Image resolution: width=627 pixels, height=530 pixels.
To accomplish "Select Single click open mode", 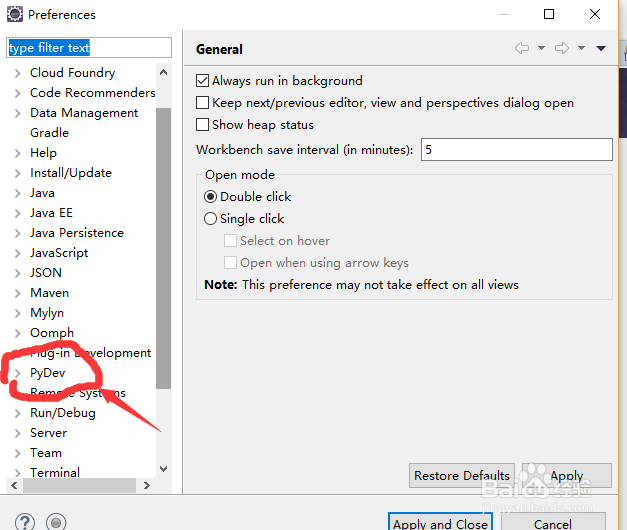I will 210,219.
